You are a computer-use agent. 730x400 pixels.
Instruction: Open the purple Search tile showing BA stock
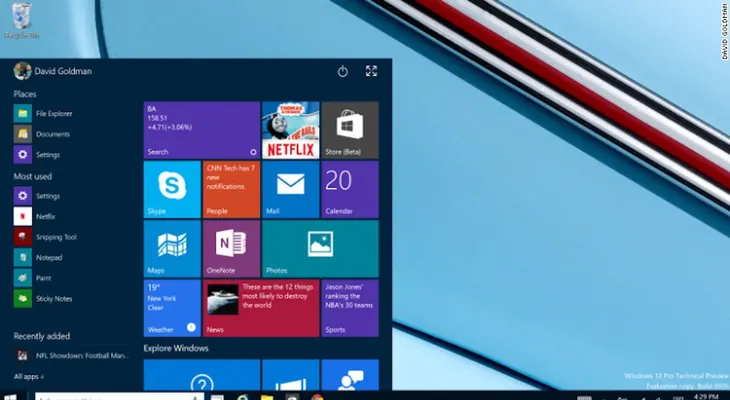point(202,130)
